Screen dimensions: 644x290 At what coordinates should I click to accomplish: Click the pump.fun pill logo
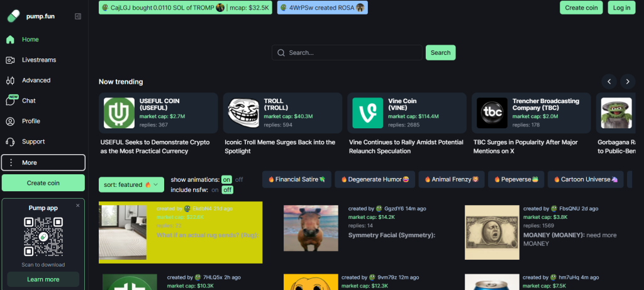14,16
